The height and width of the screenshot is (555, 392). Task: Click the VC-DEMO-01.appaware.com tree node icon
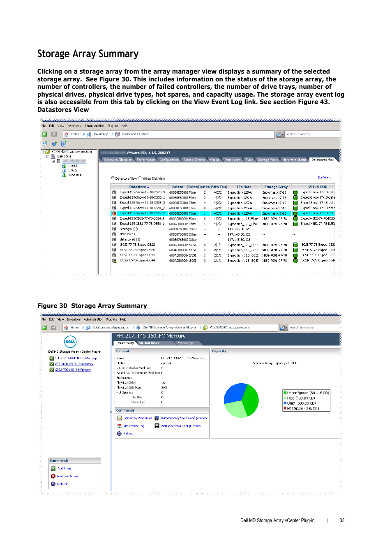[x=48, y=152]
